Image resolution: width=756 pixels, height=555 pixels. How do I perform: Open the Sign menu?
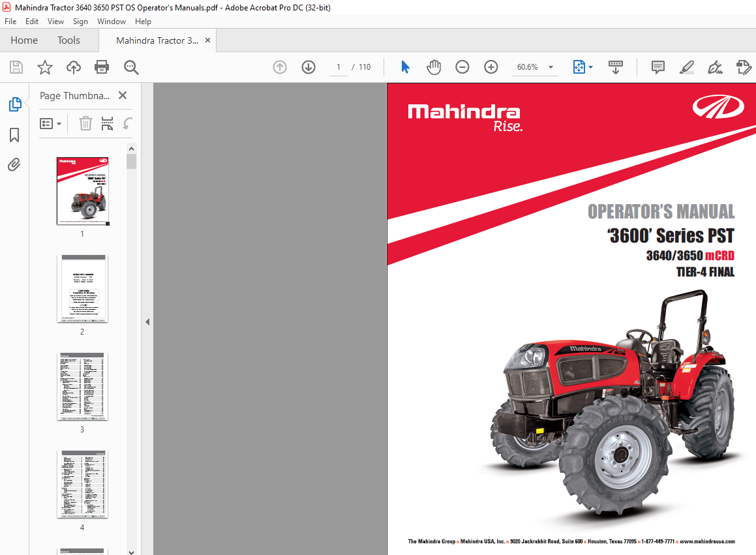click(x=80, y=22)
